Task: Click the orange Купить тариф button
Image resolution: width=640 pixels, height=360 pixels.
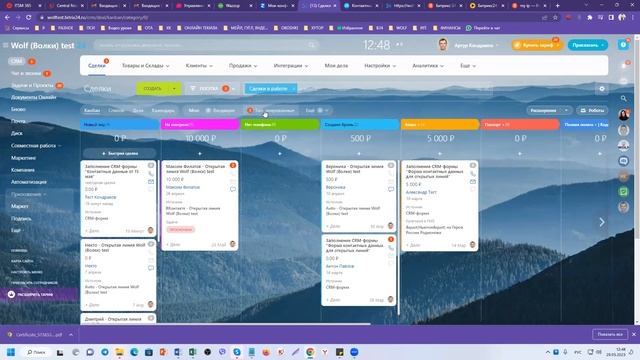Action: click(x=537, y=45)
